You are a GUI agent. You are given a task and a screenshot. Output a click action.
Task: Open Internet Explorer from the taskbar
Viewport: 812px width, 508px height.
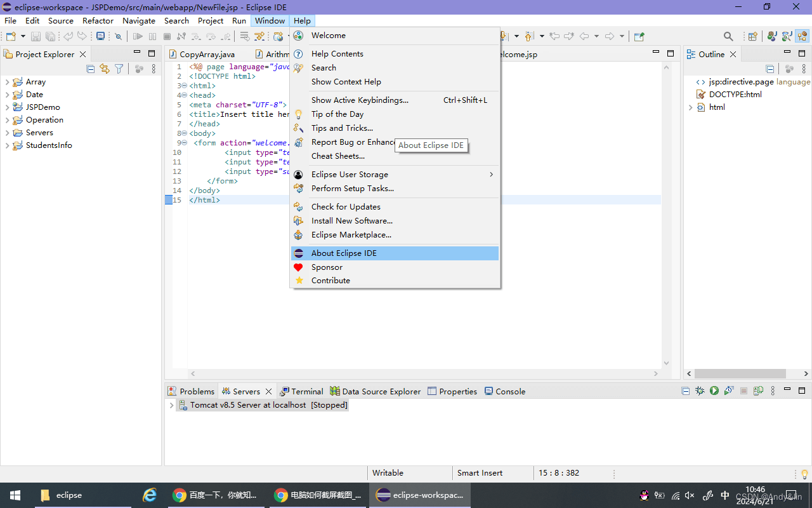click(x=150, y=495)
